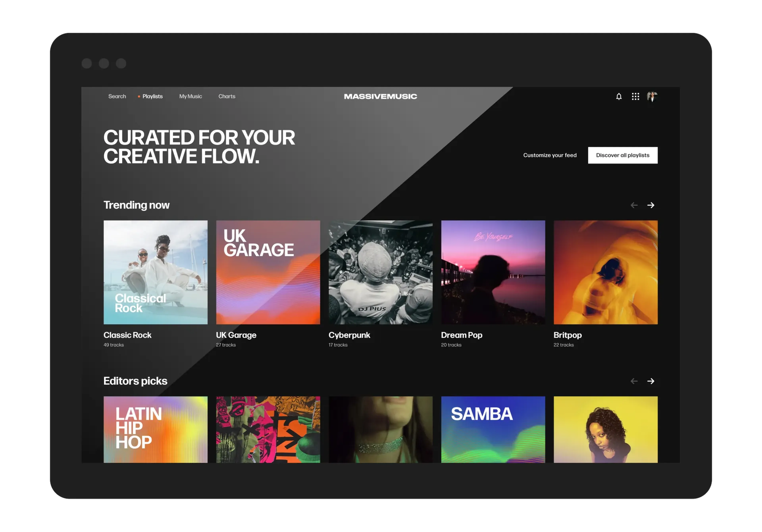Click previous arrow in Trending now
Image resolution: width=762 pixels, height=532 pixels.
click(634, 205)
